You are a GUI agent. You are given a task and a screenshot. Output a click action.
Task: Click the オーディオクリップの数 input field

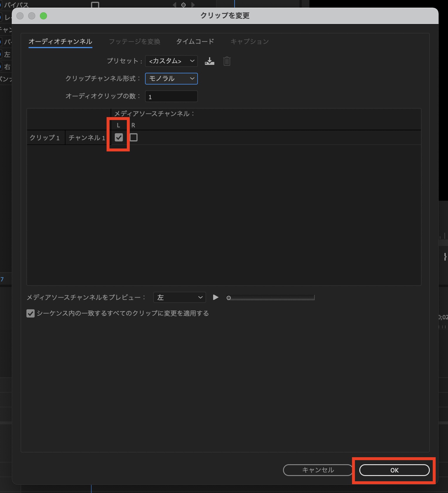[171, 96]
